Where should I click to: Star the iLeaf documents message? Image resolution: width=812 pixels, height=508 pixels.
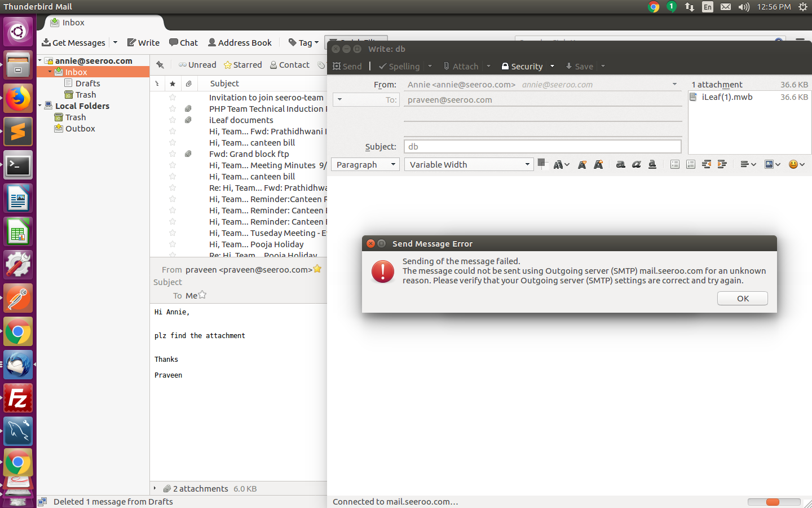173,120
